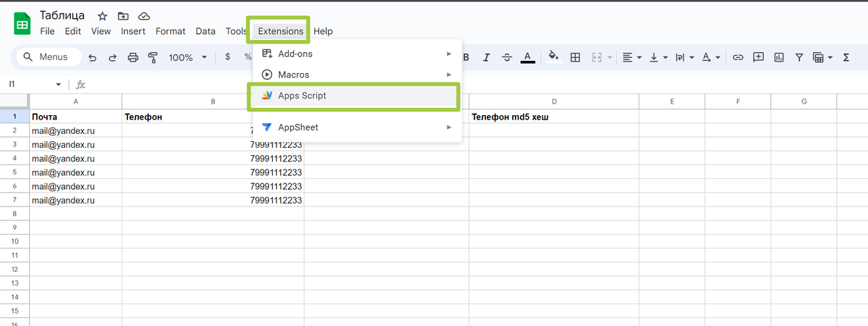Click the functions sigma icon
The height and width of the screenshot is (326, 868).
coord(847,57)
